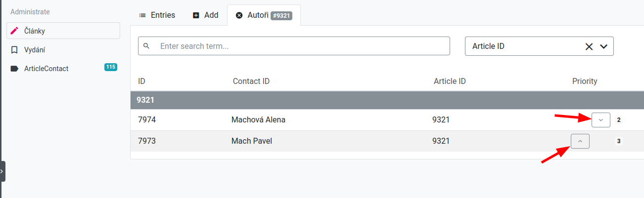Image resolution: width=644 pixels, height=198 pixels.
Task: Click the pencil icon beside Články
Action: click(14, 31)
